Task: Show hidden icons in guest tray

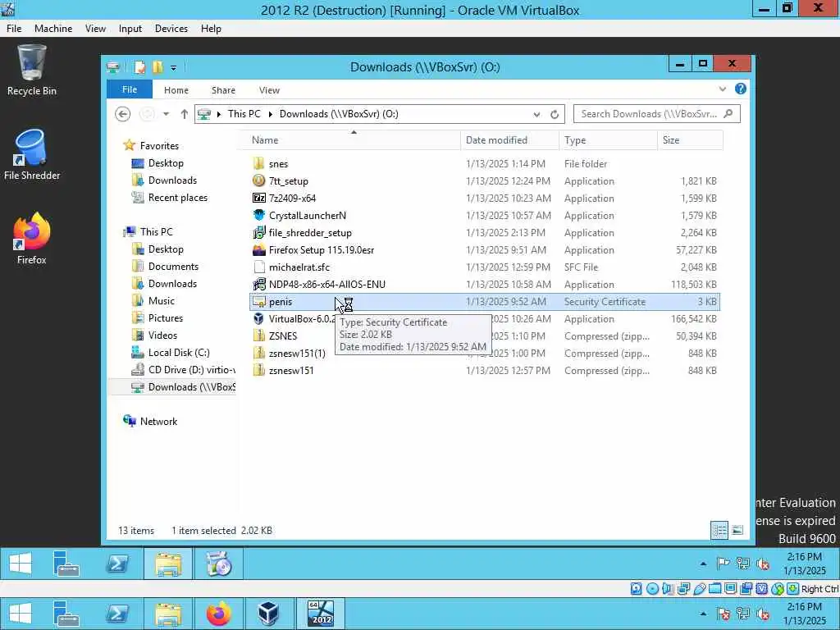Action: click(703, 564)
